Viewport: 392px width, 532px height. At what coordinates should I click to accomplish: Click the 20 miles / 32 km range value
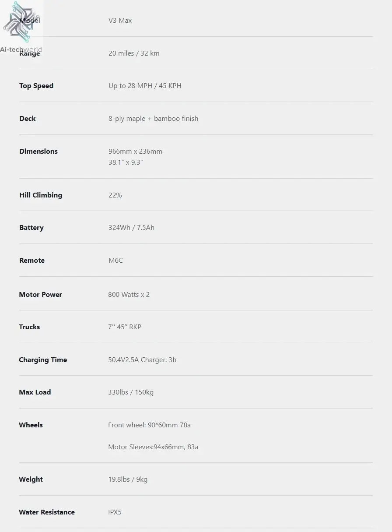point(134,53)
